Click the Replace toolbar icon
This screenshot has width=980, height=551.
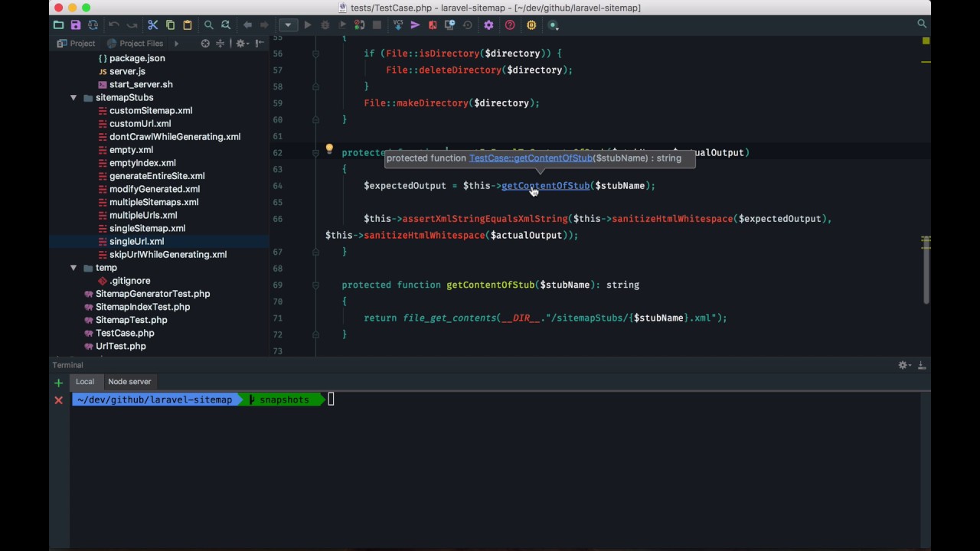(x=226, y=24)
